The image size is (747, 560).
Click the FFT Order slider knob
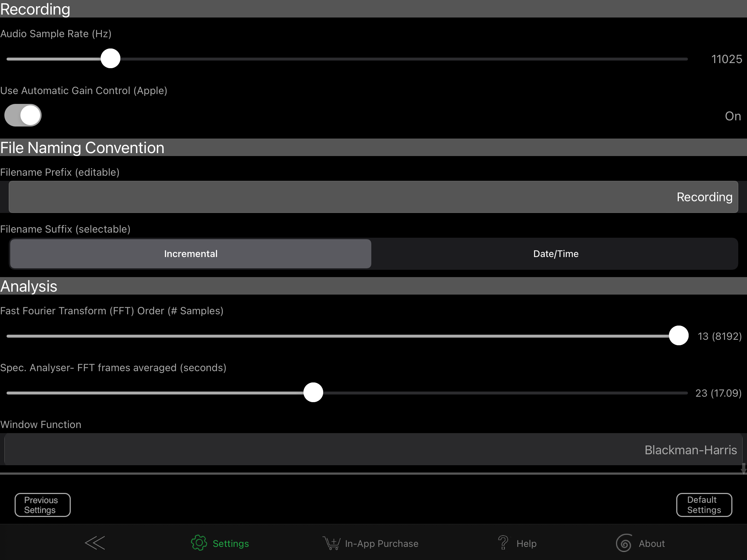pos(678,335)
